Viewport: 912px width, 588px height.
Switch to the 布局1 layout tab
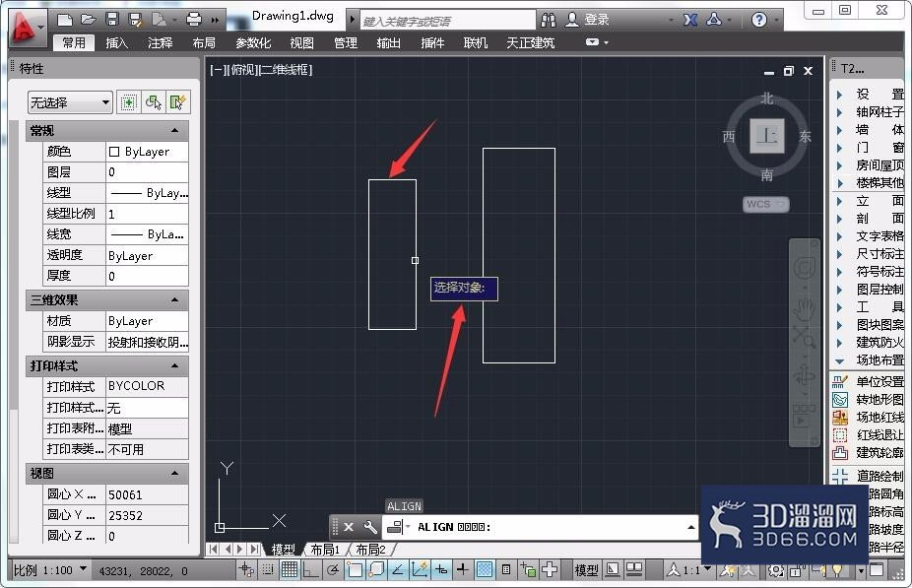325,550
